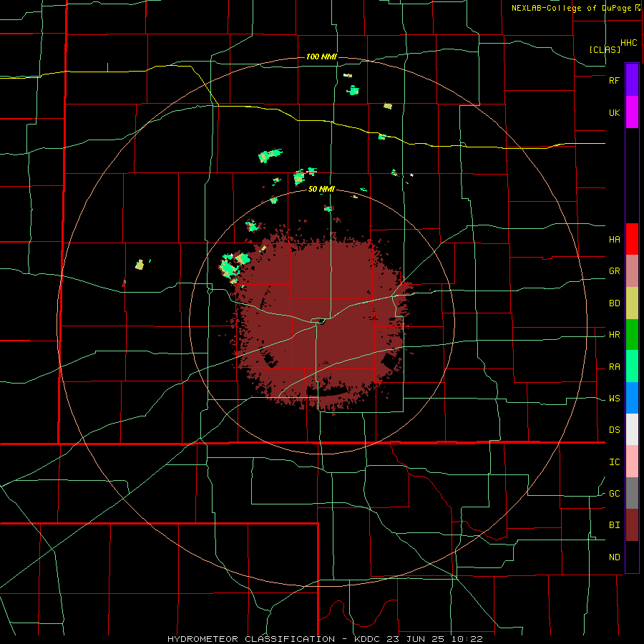Click the purple RF color swatch
Image resolution: width=644 pixels, height=644 pixels.
632,80
